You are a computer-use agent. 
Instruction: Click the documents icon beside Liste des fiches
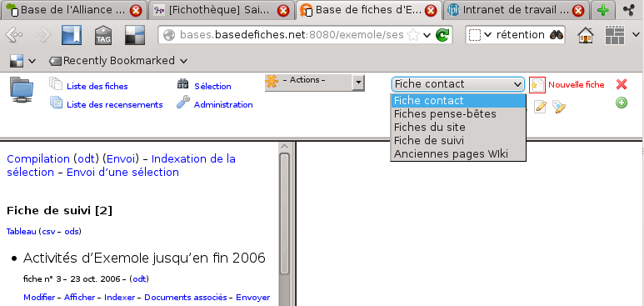coord(56,83)
